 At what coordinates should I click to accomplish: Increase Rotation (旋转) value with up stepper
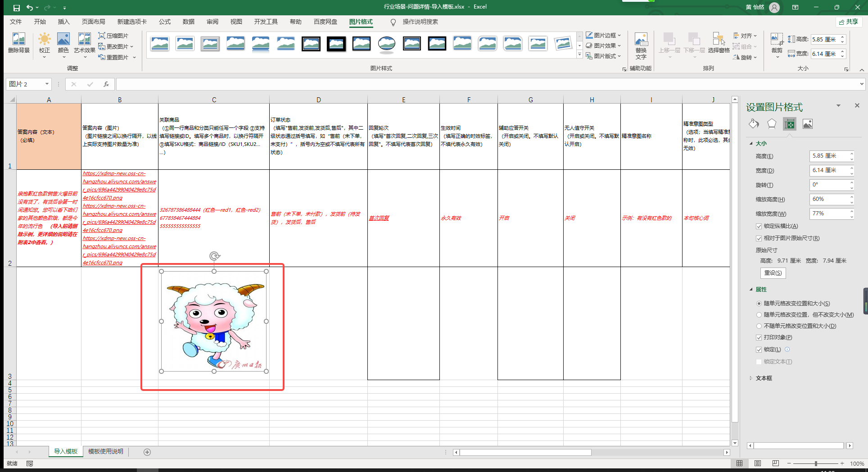click(x=852, y=182)
